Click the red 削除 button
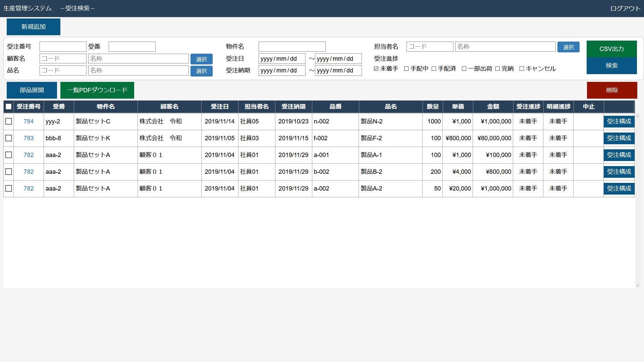Image resolution: width=644 pixels, height=362 pixels. pyautogui.click(x=612, y=90)
